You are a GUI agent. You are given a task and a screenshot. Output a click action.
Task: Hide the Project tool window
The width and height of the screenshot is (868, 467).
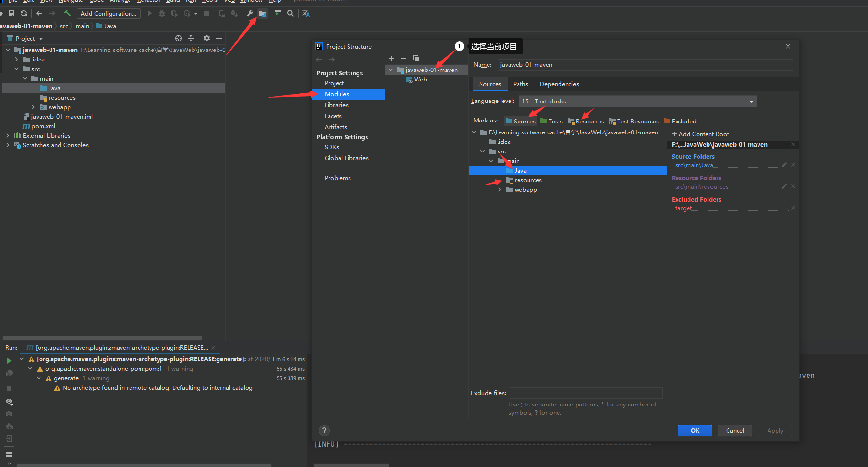219,38
